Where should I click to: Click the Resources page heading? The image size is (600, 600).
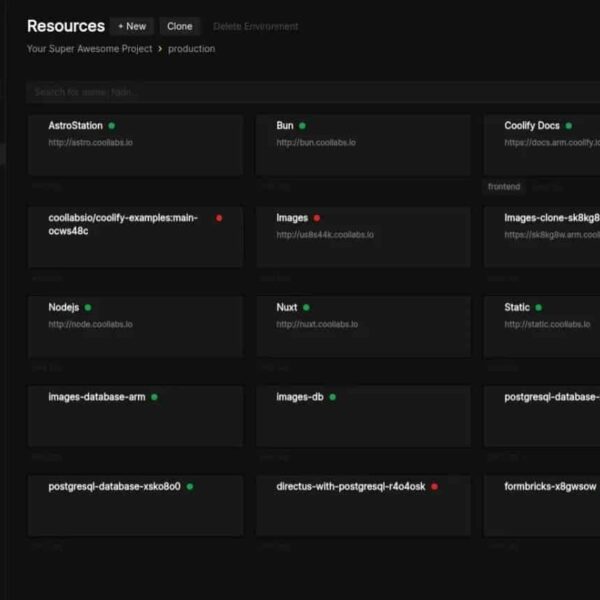click(x=66, y=26)
